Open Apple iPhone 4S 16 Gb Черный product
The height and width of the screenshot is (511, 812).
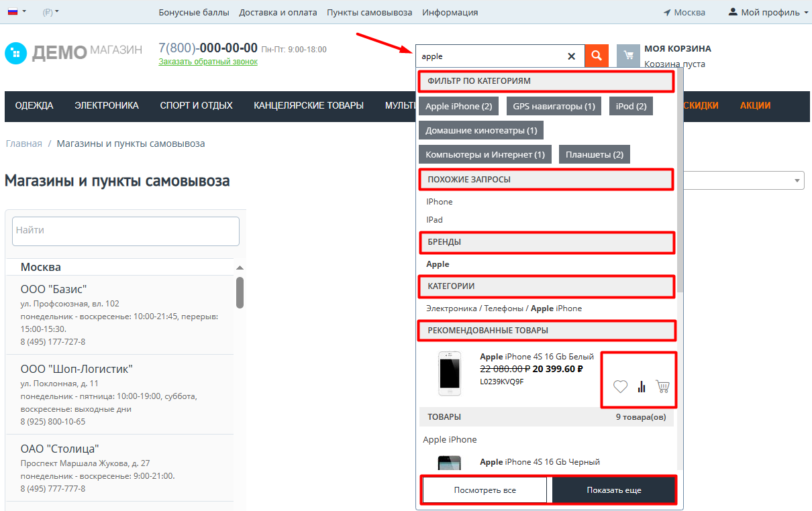point(540,461)
